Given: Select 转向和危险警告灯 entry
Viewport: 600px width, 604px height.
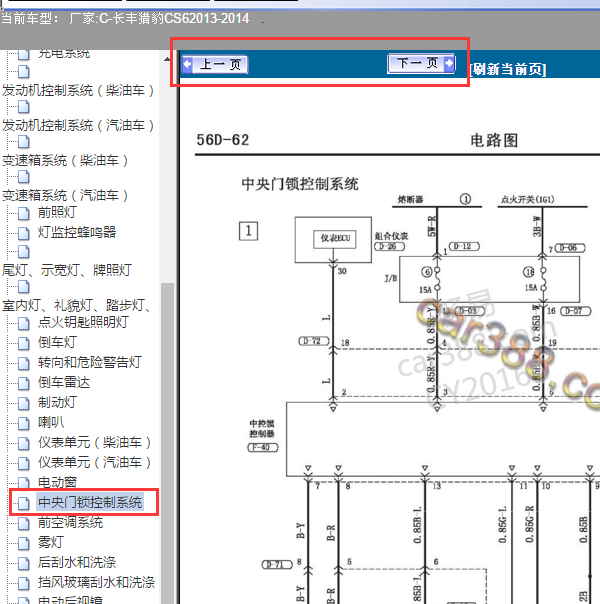Looking at the screenshot, I should (x=90, y=362).
